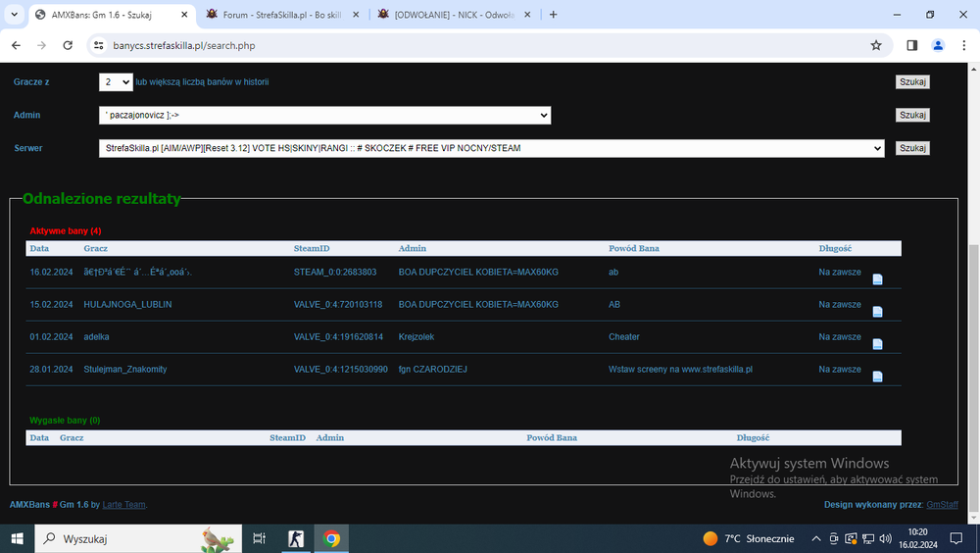This screenshot has height=553, width=980.
Task: Open the Chrome three-dot menu
Action: (963, 45)
